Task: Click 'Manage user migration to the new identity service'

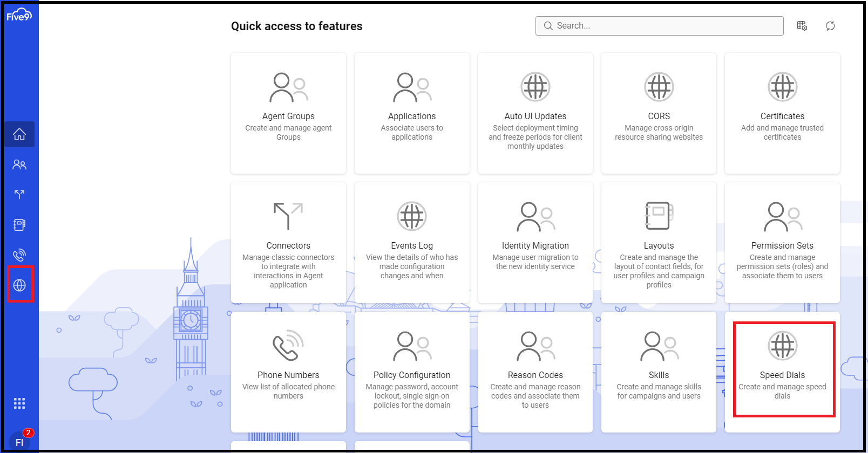Action: click(x=535, y=262)
